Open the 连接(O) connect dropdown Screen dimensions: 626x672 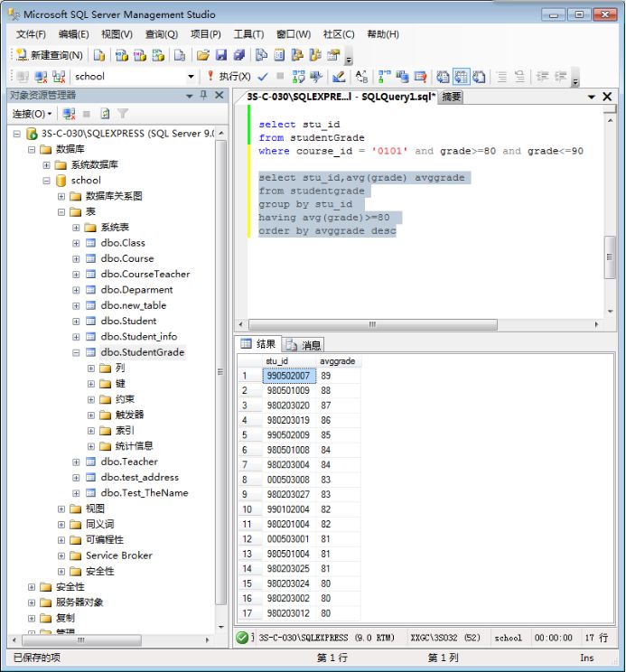(x=32, y=114)
